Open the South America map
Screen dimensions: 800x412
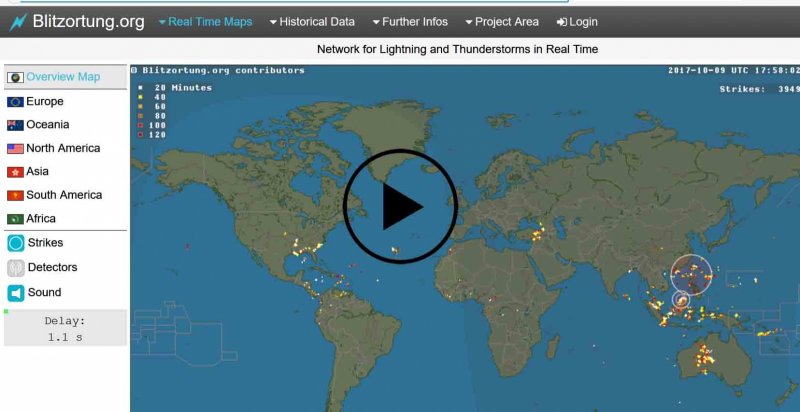tap(64, 195)
